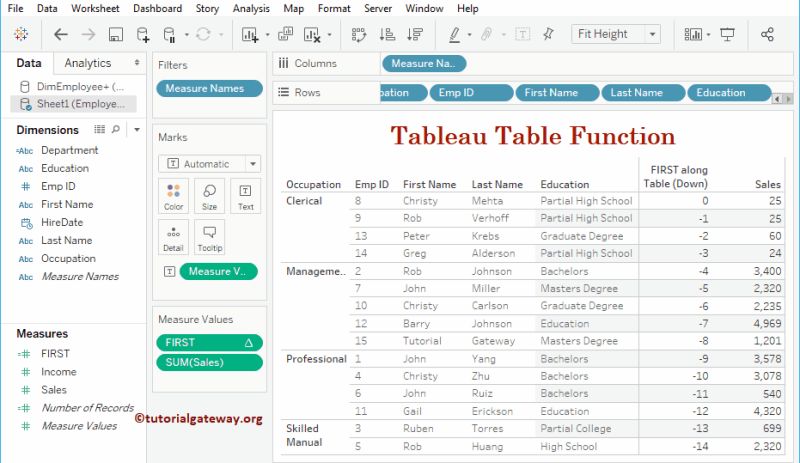This screenshot has width=800, height=463.
Task: Select the Data pane tab
Action: click(29, 63)
